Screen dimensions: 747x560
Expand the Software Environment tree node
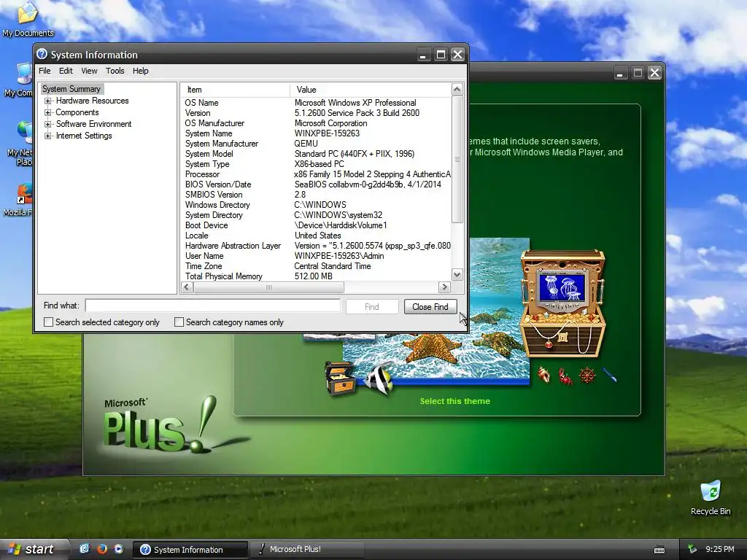coord(47,124)
